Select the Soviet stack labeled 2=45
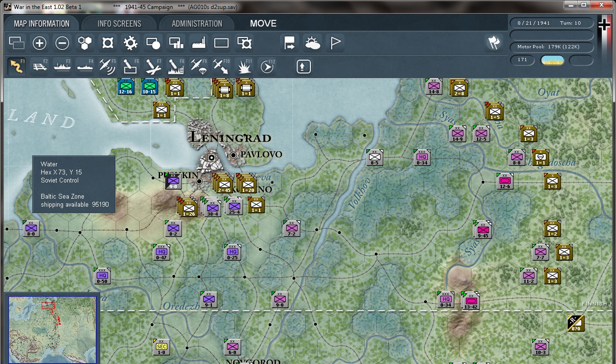Viewport: 616px width, 364px height. [223, 183]
